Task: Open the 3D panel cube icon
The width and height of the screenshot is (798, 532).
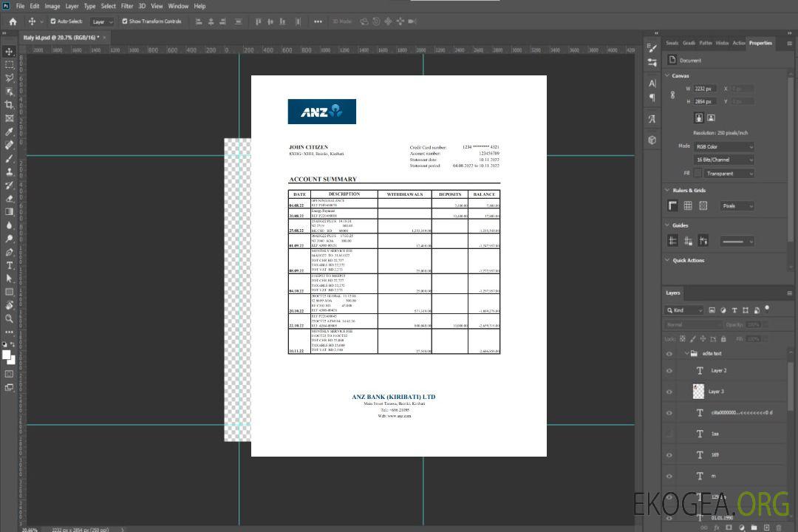Action: 652,140
